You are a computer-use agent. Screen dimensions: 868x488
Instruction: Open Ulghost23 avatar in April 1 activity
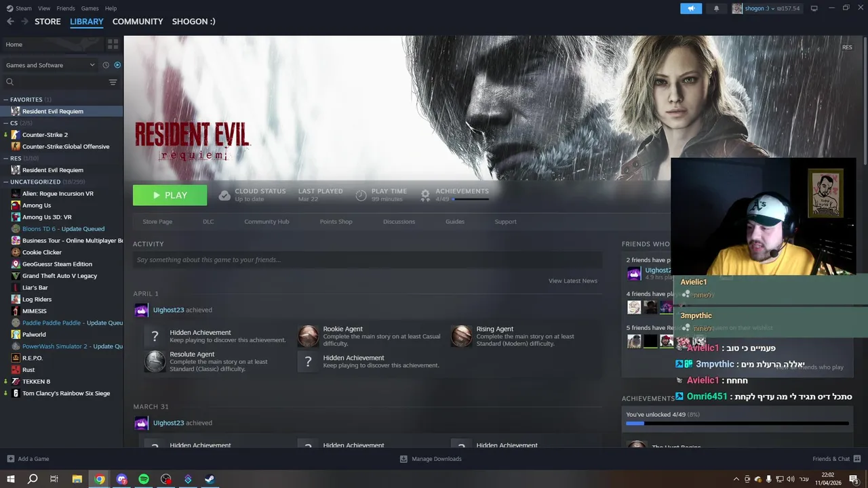(141, 310)
